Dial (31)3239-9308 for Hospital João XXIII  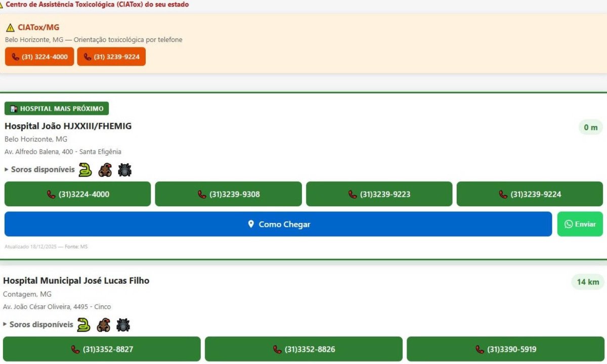[x=228, y=194]
